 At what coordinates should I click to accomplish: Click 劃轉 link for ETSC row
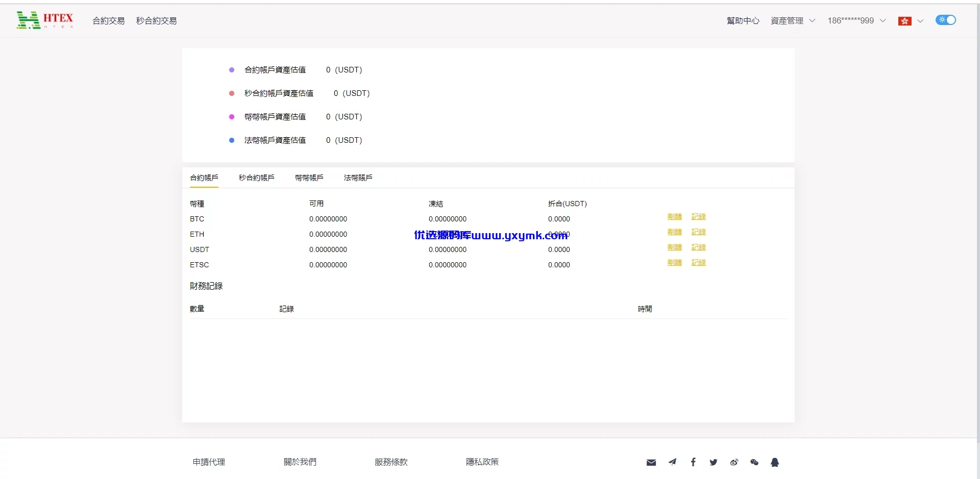tap(674, 263)
